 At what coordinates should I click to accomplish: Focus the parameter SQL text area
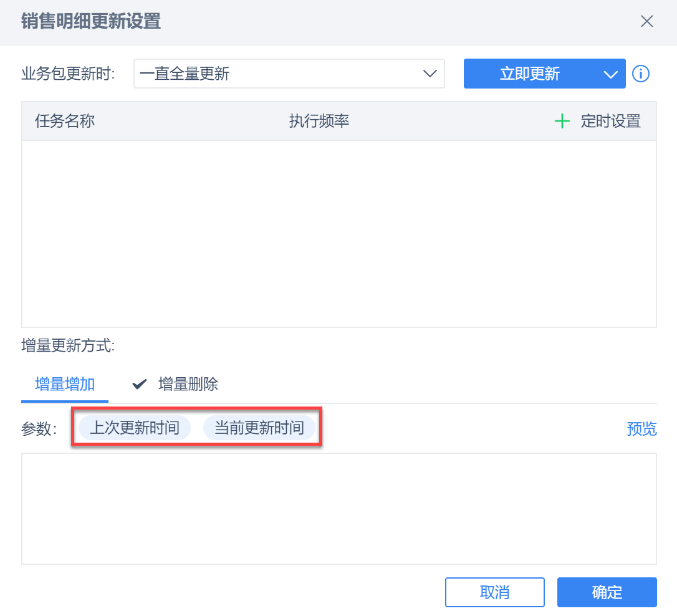click(338, 508)
